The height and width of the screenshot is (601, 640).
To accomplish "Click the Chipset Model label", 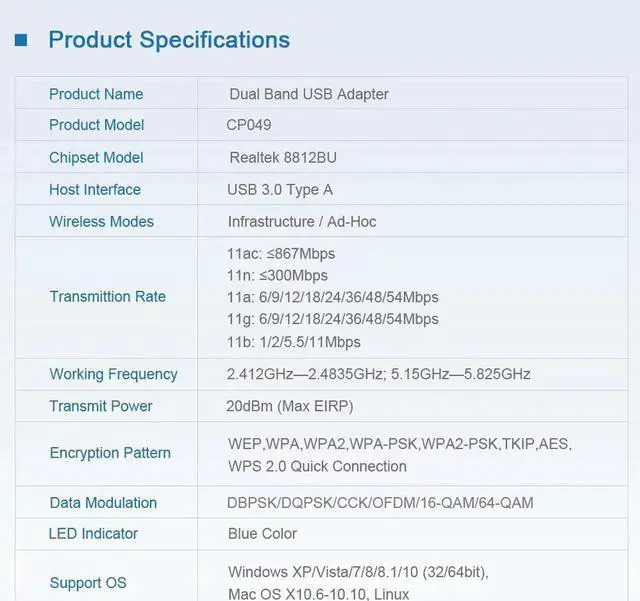I will click(x=96, y=157).
